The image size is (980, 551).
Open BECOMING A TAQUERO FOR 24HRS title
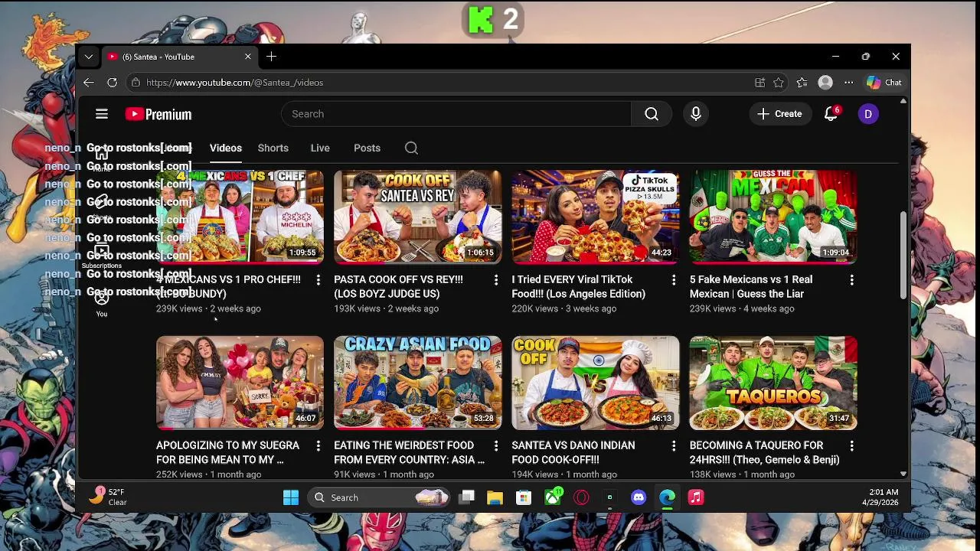point(765,452)
